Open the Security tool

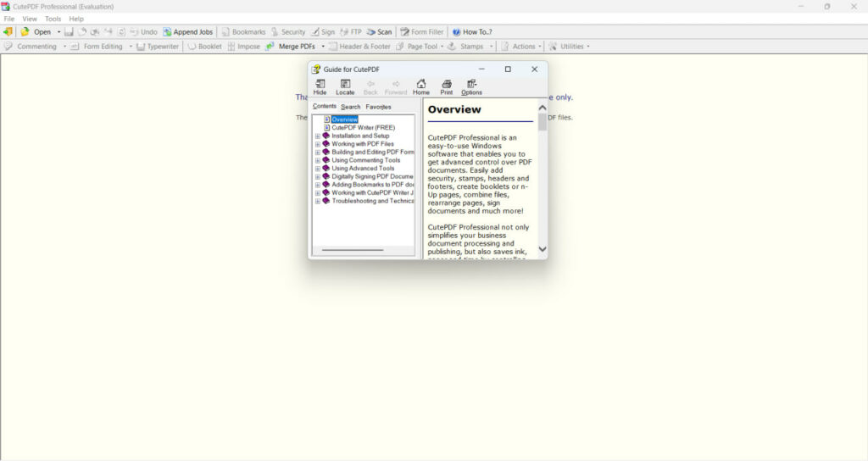click(x=288, y=32)
